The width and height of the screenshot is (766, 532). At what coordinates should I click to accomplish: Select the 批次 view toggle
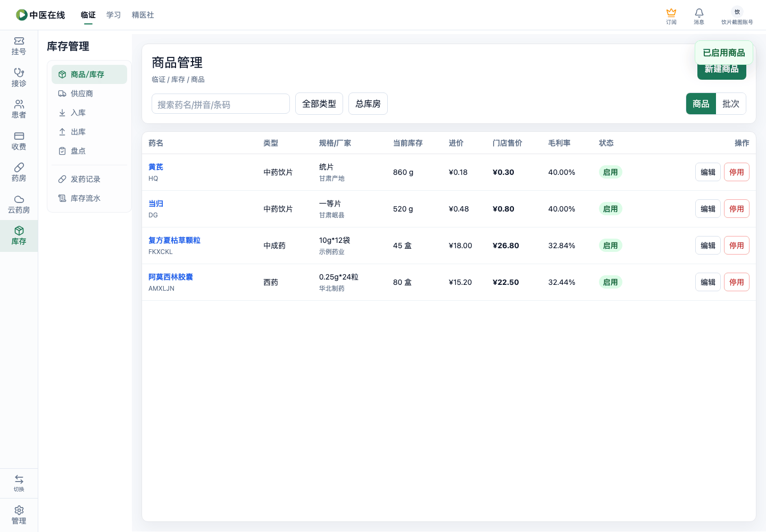[x=731, y=104]
